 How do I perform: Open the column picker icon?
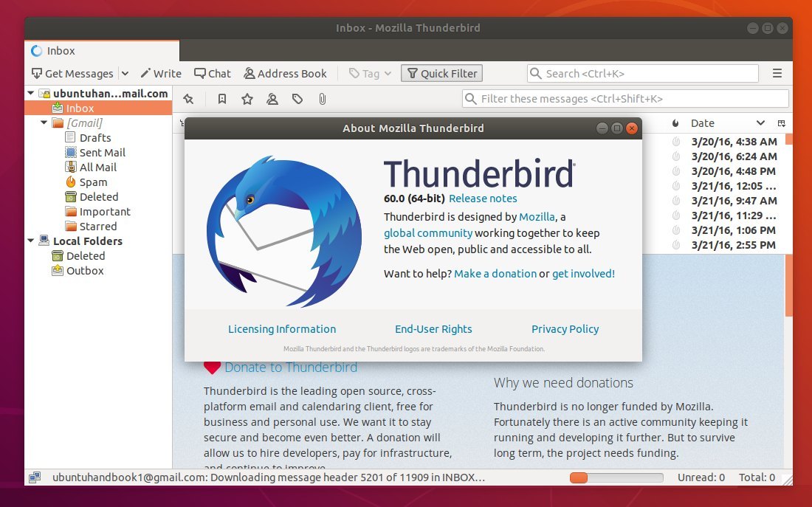pos(782,123)
